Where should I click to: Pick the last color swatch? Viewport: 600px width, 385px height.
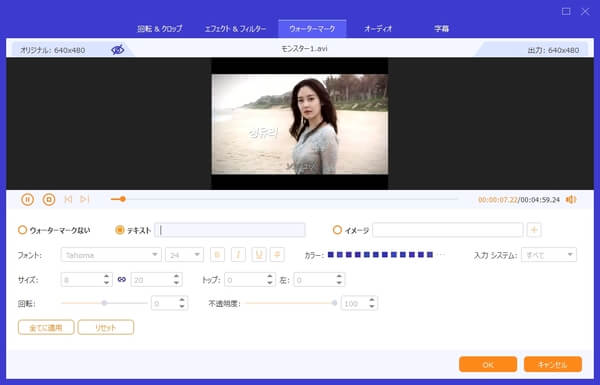pos(430,254)
